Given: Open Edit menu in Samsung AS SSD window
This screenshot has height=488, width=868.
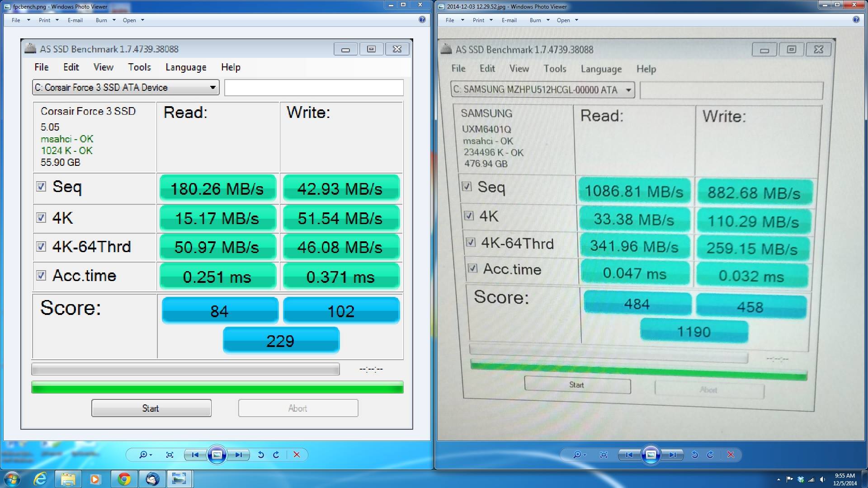Looking at the screenshot, I should [x=487, y=68].
